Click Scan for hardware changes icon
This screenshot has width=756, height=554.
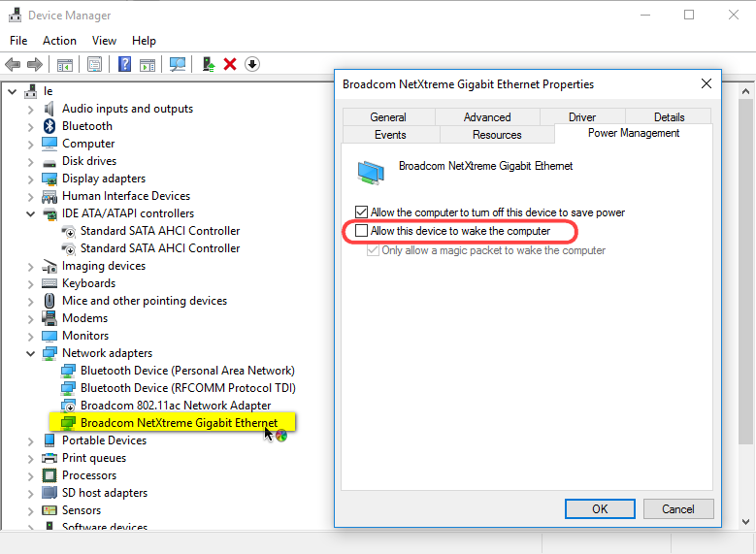178,64
